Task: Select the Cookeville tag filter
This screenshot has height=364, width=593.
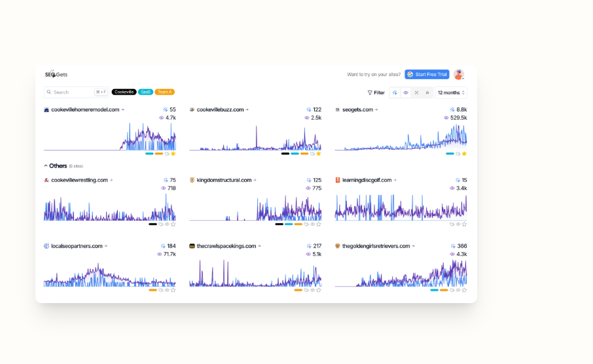Action: pos(124,92)
